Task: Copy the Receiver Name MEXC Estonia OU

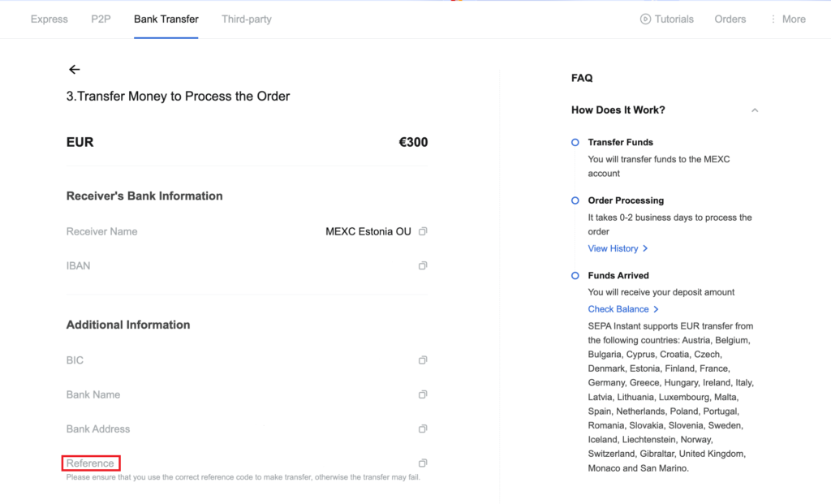Action: pos(422,231)
